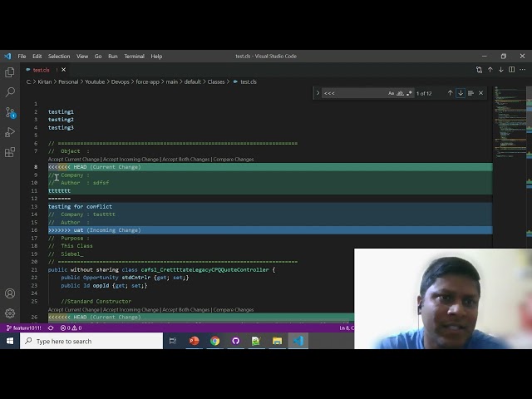This screenshot has width=532, height=399.
Task: Open Source Control view with badge
Action: click(10, 112)
